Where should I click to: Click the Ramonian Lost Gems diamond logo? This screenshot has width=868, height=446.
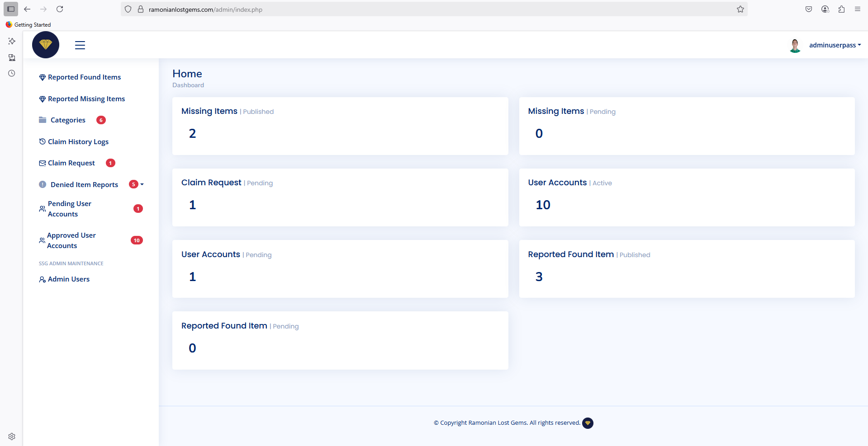point(46,45)
